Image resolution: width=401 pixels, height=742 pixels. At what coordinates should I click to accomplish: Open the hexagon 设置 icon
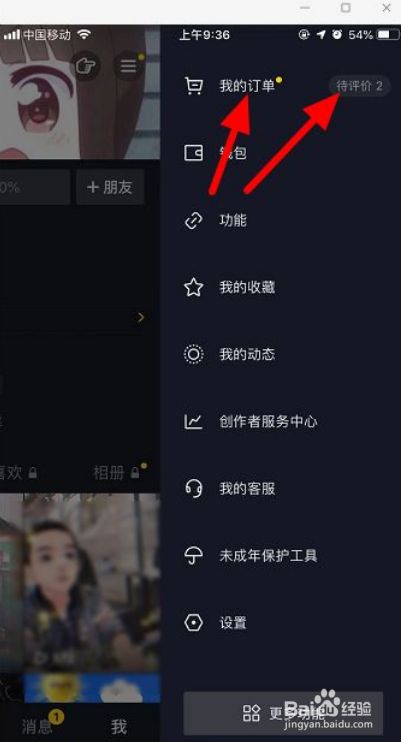[193, 623]
